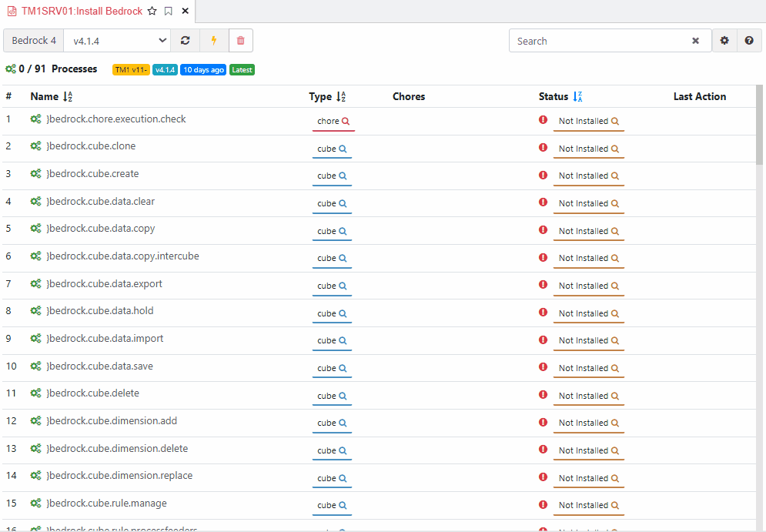
Task: Click the Bedrock 4 button
Action: [34, 41]
